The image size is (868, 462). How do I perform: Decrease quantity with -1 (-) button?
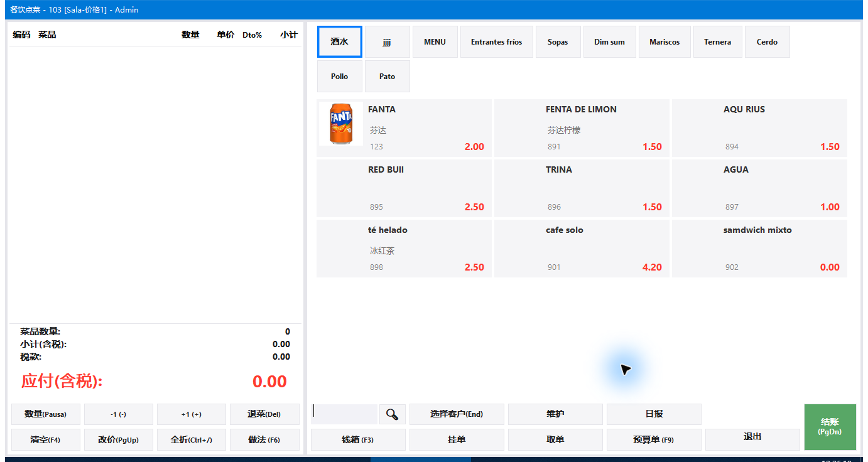(x=119, y=414)
